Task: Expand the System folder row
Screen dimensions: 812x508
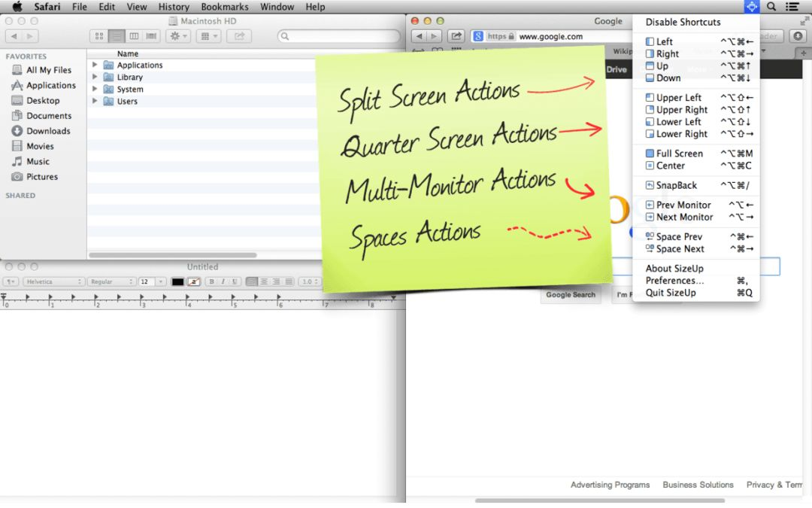Action: 95,89
